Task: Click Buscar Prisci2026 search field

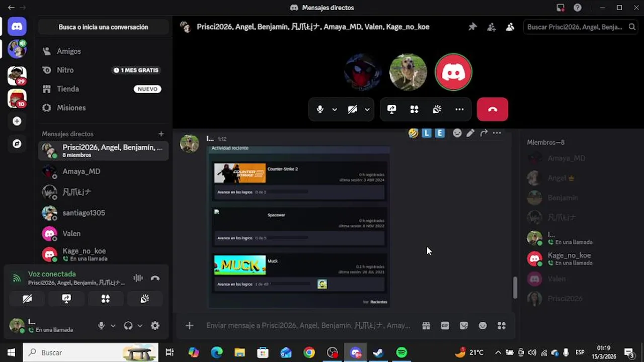Action: (x=581, y=27)
